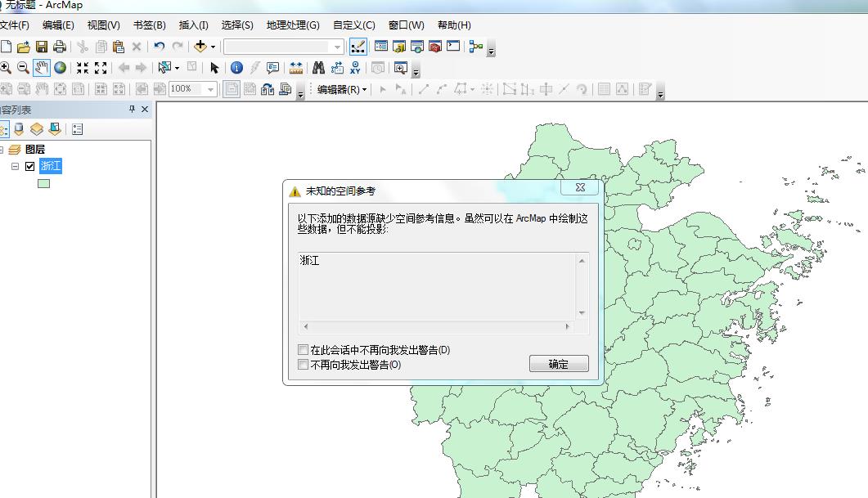Select the Zoom Out tool
The image size is (868, 498).
23,68
